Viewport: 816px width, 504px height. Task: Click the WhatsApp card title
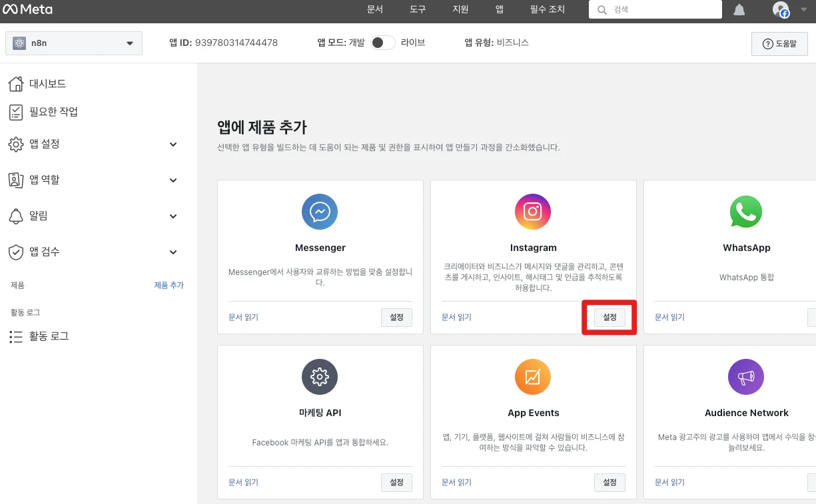point(747,248)
